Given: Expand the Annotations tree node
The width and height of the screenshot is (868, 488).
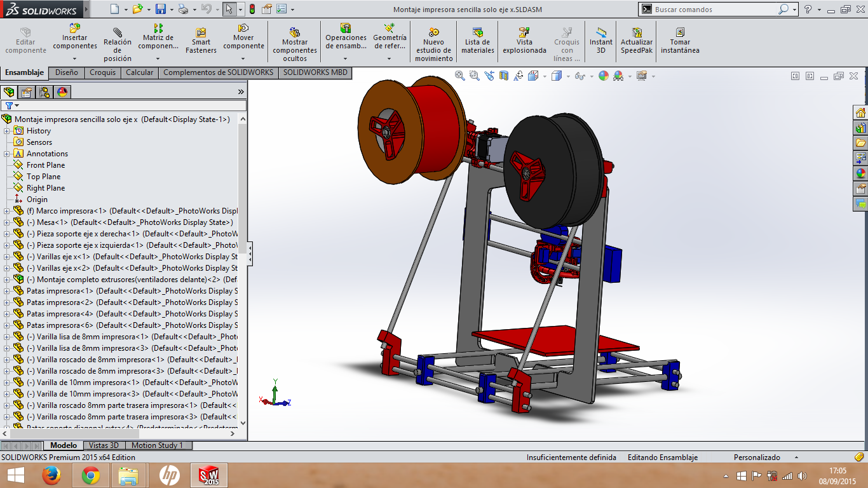Looking at the screenshot, I should (8, 154).
